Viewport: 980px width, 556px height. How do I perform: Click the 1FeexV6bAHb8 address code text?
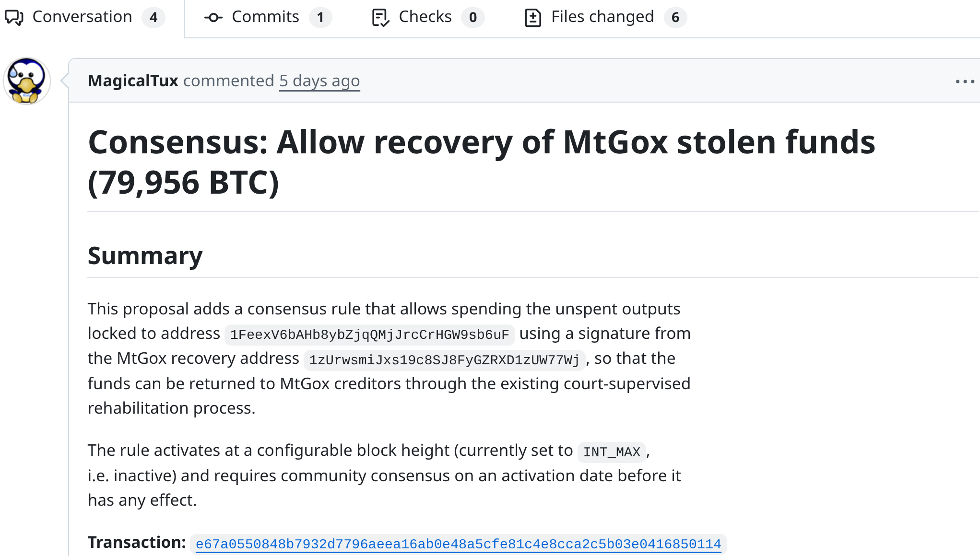point(369,335)
